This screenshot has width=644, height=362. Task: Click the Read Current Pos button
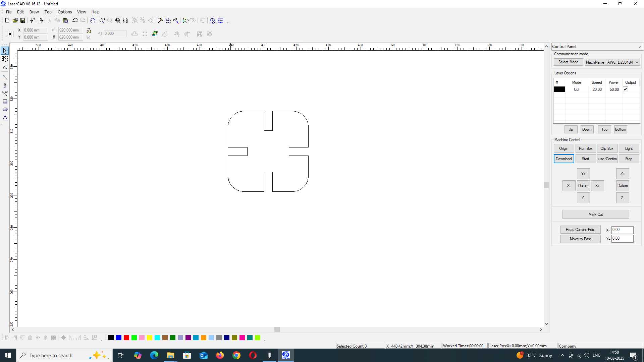[580, 230]
